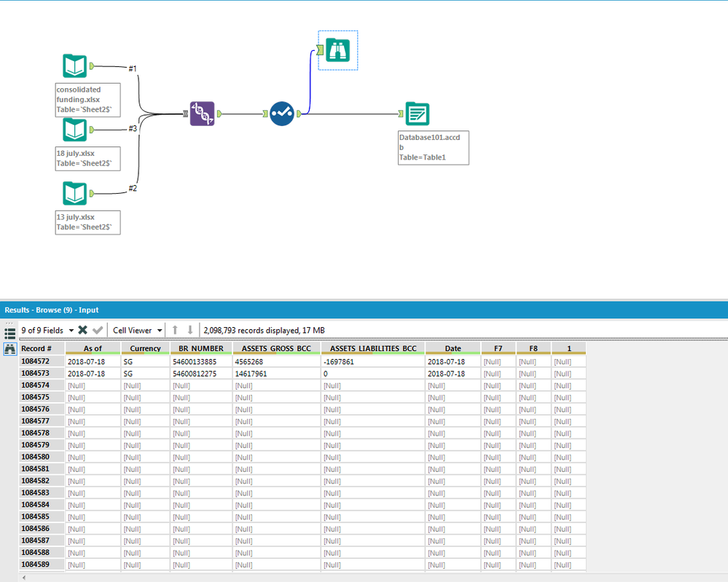Image resolution: width=728 pixels, height=582 pixels.
Task: Click the ASSETS_GROSS_BCC column header
Action: coord(276,349)
